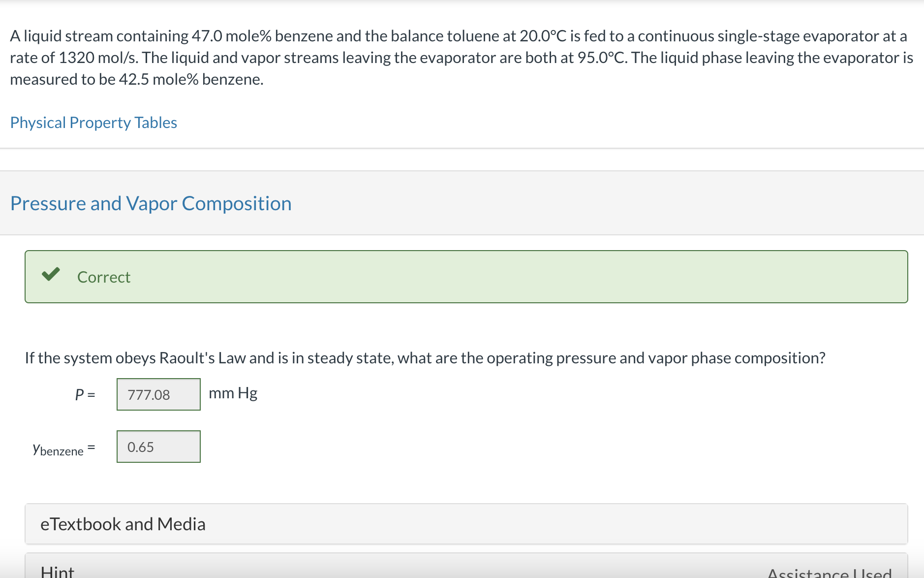The image size is (924, 578).
Task: Click the Correct text next to checkmark
Action: tap(103, 277)
